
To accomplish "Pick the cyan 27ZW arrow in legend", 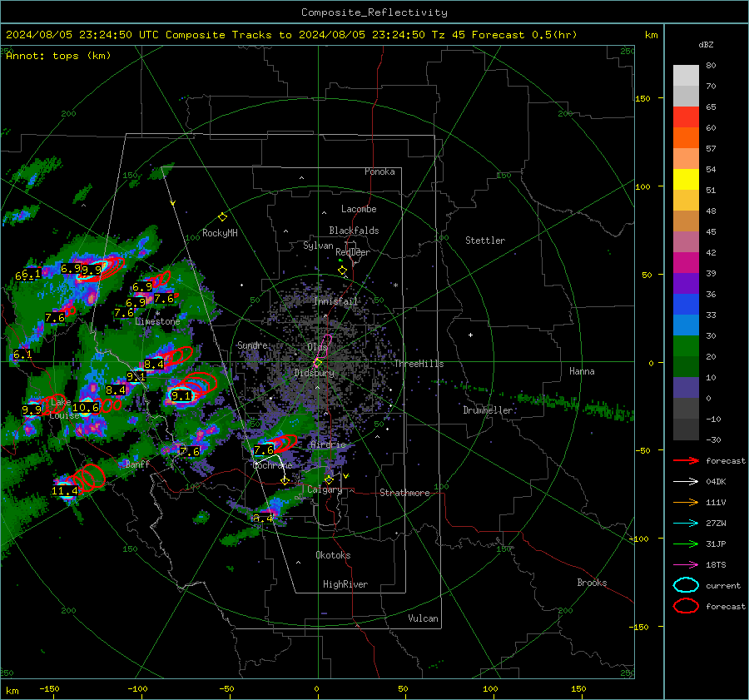I will 686,524.
